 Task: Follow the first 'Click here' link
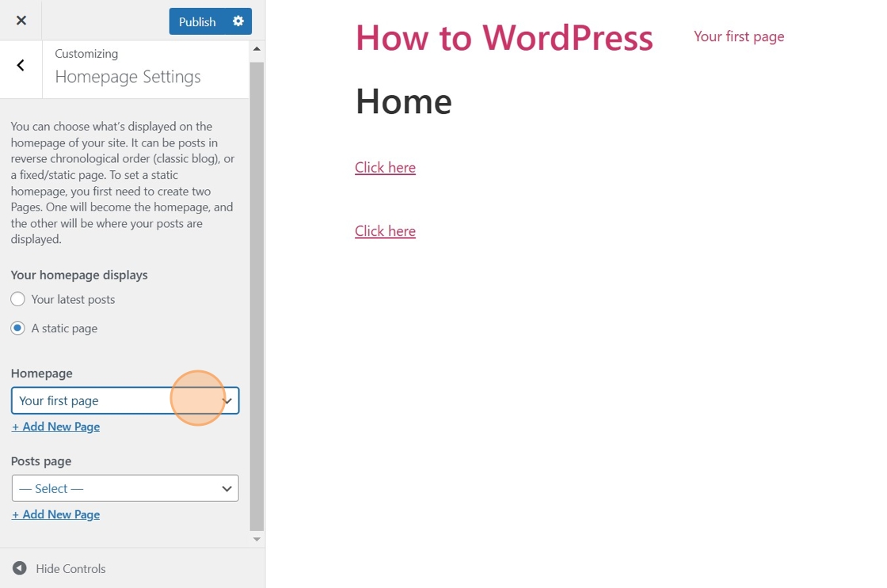[385, 167]
